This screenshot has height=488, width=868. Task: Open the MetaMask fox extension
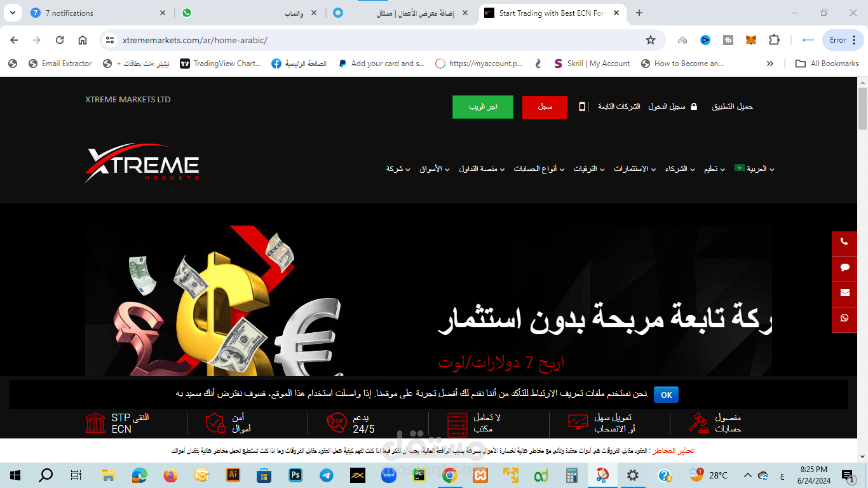751,40
